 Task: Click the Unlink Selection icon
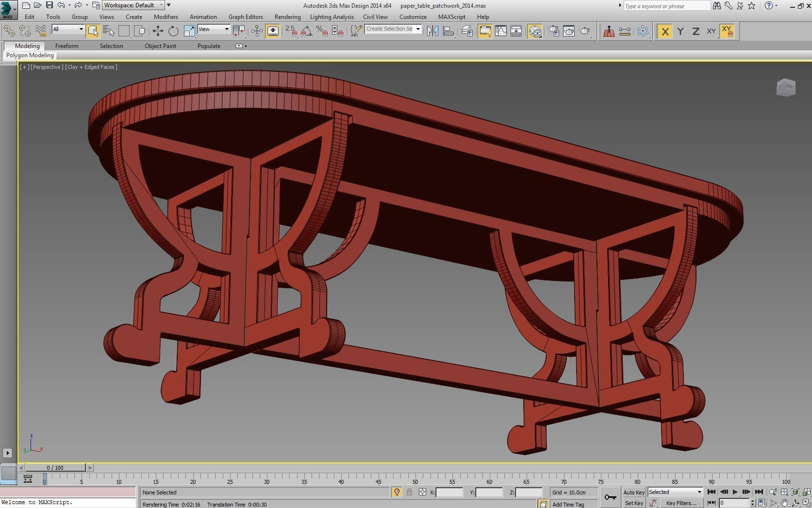25,31
